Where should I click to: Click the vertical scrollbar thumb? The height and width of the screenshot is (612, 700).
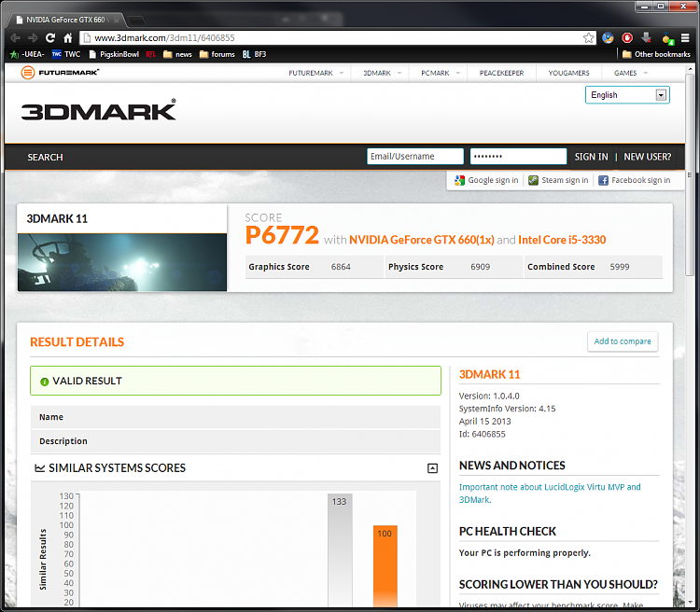690,175
